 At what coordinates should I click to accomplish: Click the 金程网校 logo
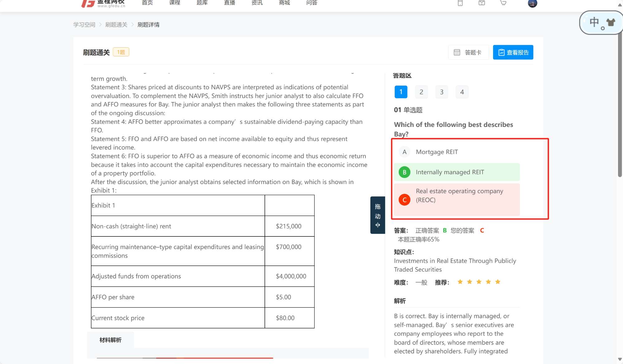pos(103,3)
